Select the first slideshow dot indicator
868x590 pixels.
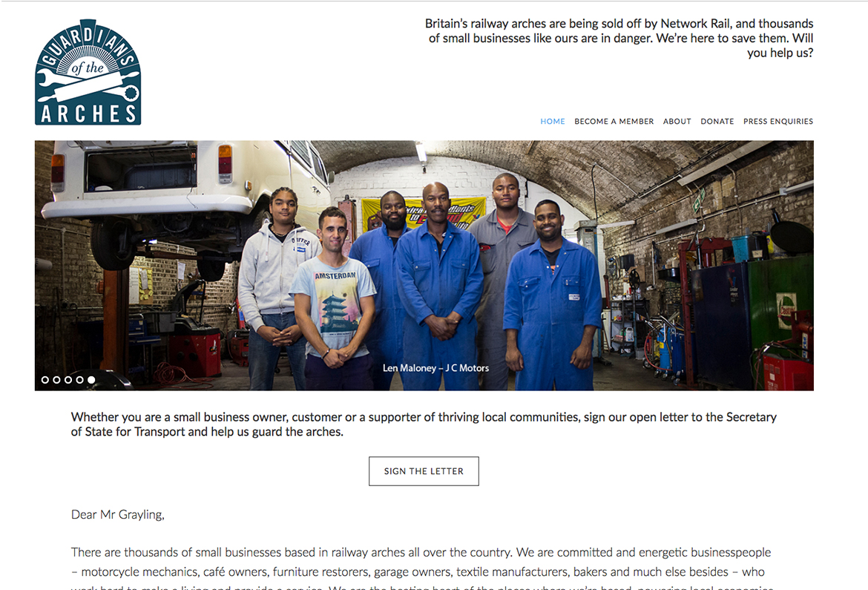pyautogui.click(x=45, y=379)
